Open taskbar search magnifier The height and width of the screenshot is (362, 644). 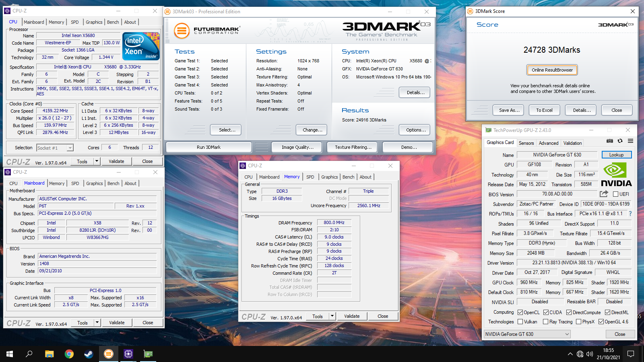[x=29, y=354]
